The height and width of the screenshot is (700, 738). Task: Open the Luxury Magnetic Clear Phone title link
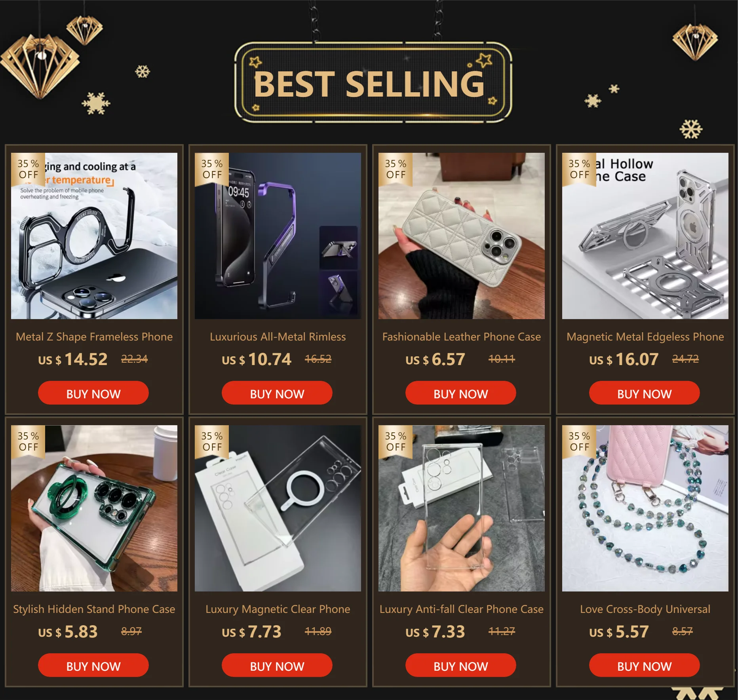pos(278,609)
